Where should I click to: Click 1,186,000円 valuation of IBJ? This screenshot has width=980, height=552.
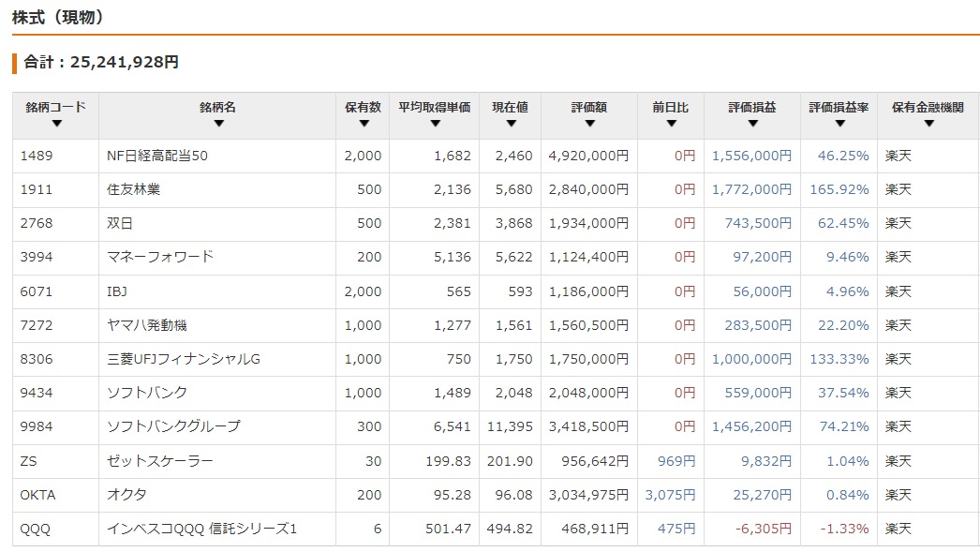click(588, 291)
